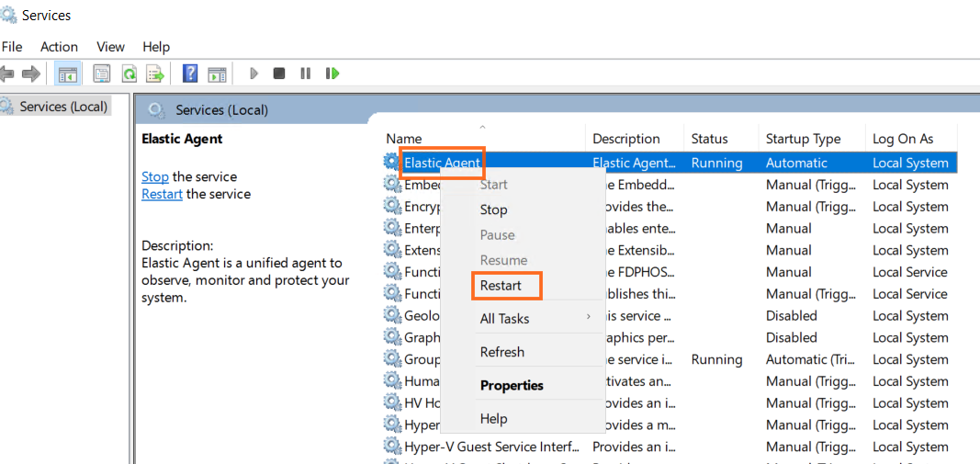Click the Forward arrow toolbar icon
Screen dimensions: 980x464
[30, 74]
